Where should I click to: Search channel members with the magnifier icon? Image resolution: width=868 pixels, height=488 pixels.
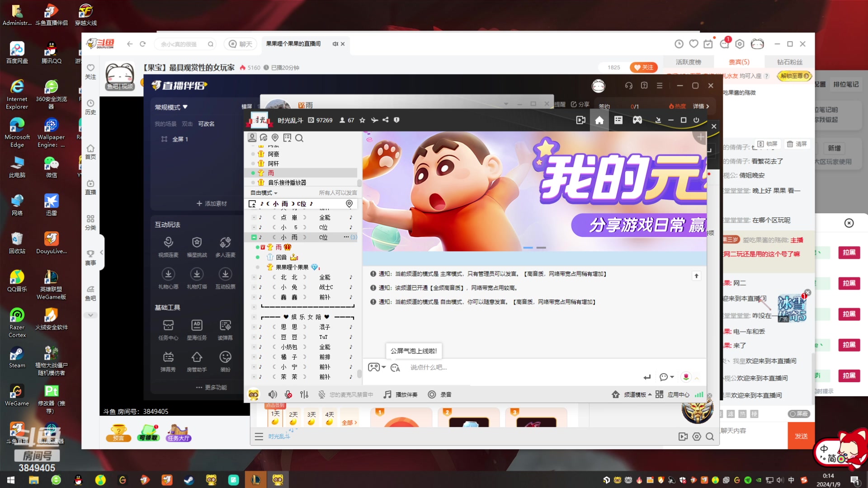299,138
